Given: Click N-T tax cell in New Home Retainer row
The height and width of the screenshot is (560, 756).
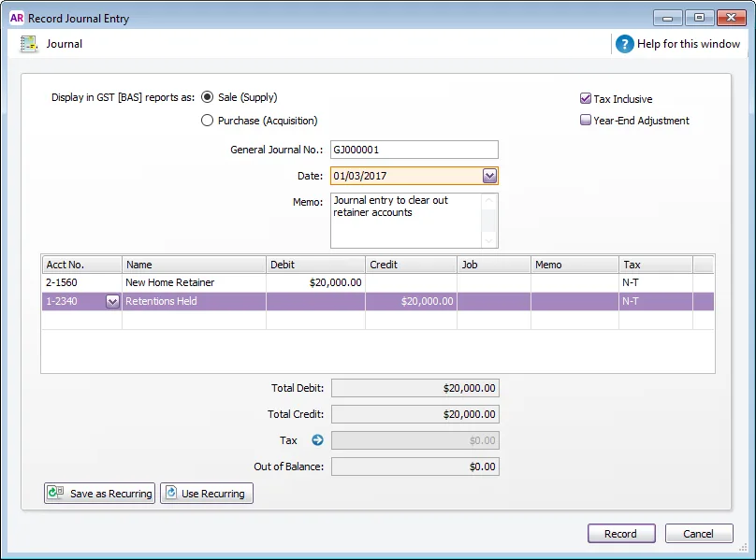Looking at the screenshot, I should pyautogui.click(x=656, y=282).
